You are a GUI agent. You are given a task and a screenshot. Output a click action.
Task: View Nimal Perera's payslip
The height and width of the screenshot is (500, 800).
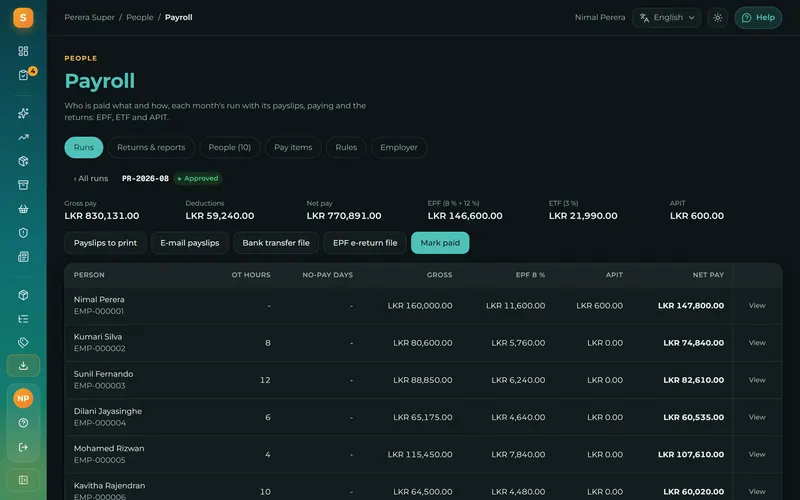[757, 306]
